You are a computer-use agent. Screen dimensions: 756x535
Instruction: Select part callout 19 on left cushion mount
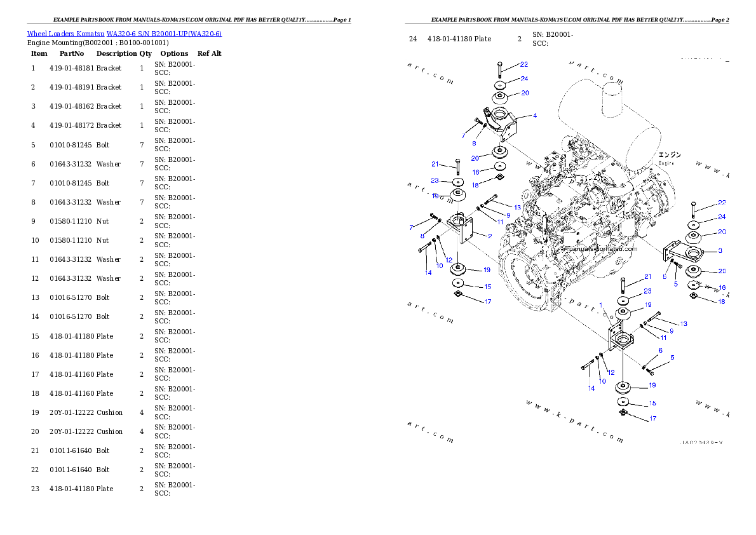[487, 269]
